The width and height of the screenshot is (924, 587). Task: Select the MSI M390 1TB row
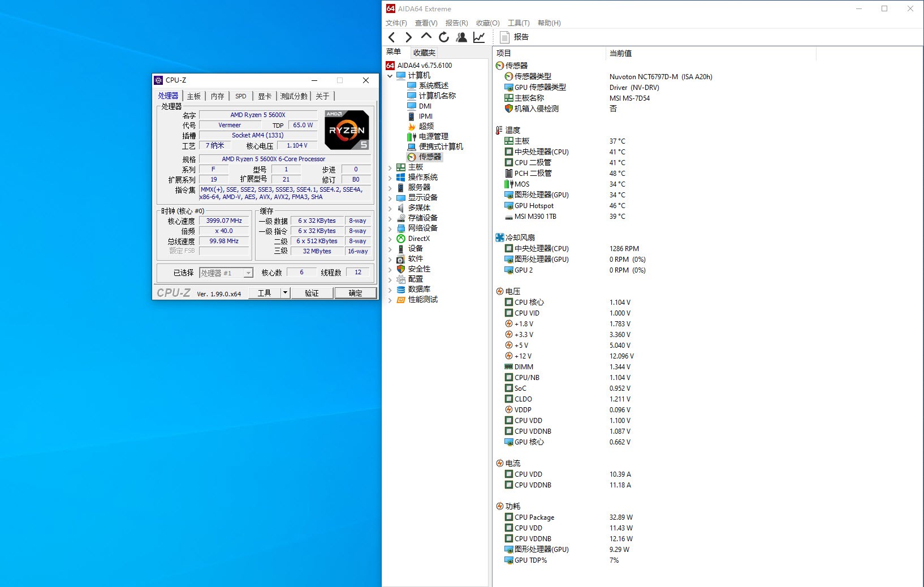tap(565, 217)
